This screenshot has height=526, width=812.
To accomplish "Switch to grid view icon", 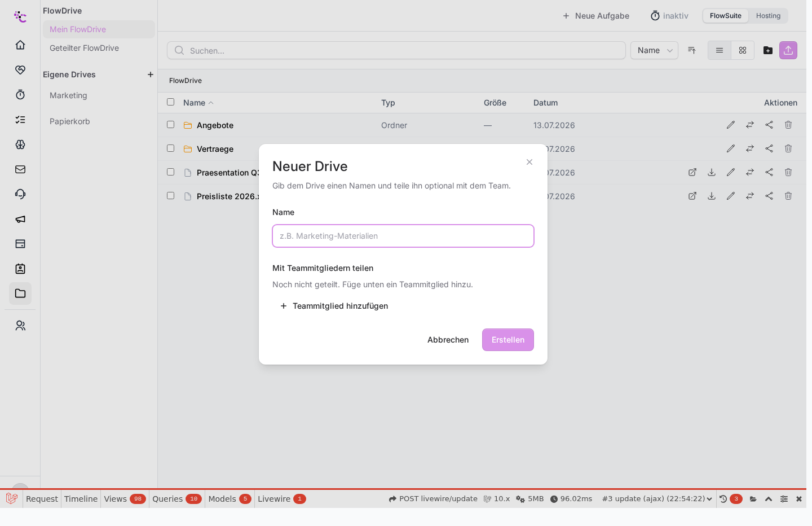I will [x=743, y=50].
